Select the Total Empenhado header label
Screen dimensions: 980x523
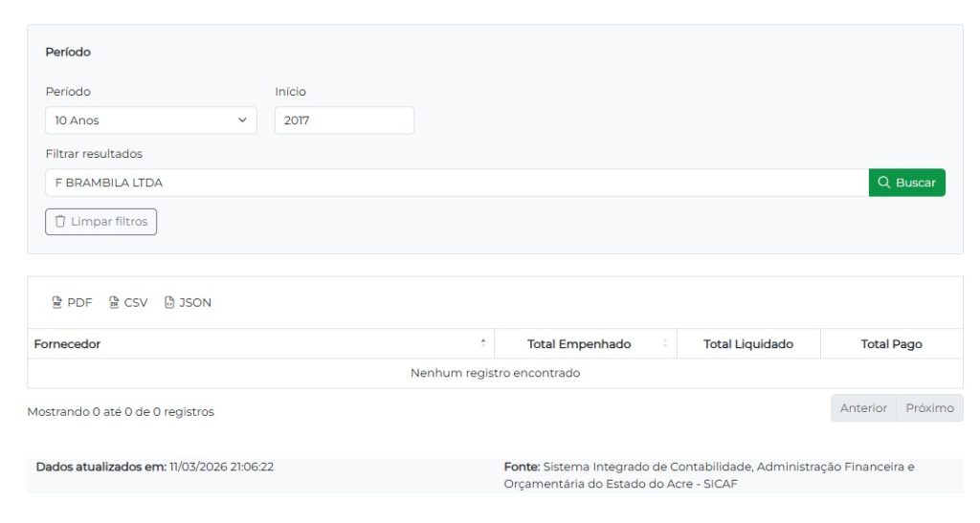[x=579, y=344]
